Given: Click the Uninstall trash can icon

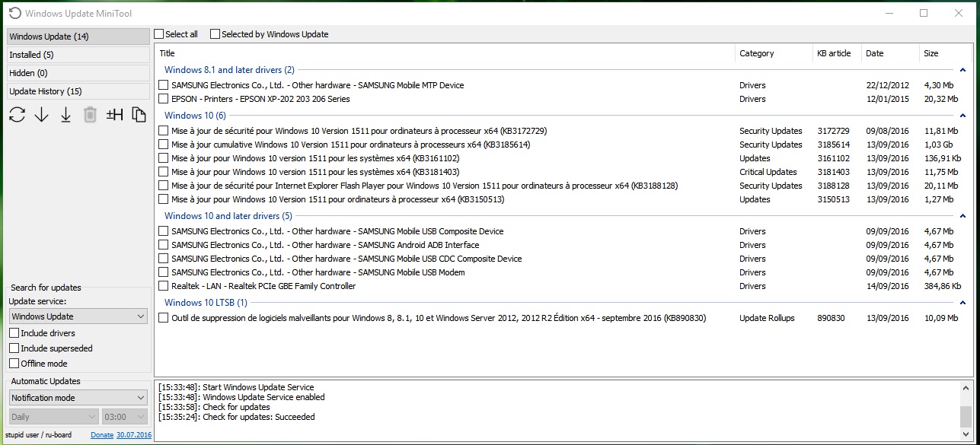Looking at the screenshot, I should tap(90, 115).
